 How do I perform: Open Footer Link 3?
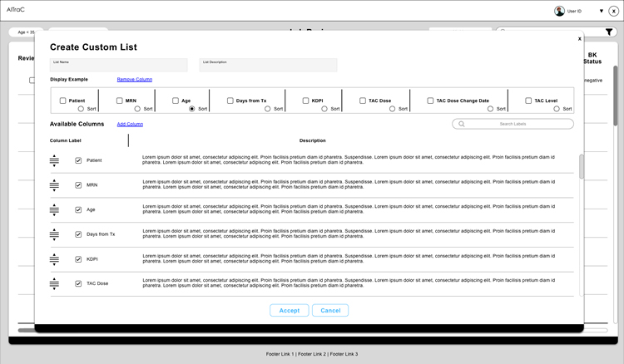(x=344, y=354)
